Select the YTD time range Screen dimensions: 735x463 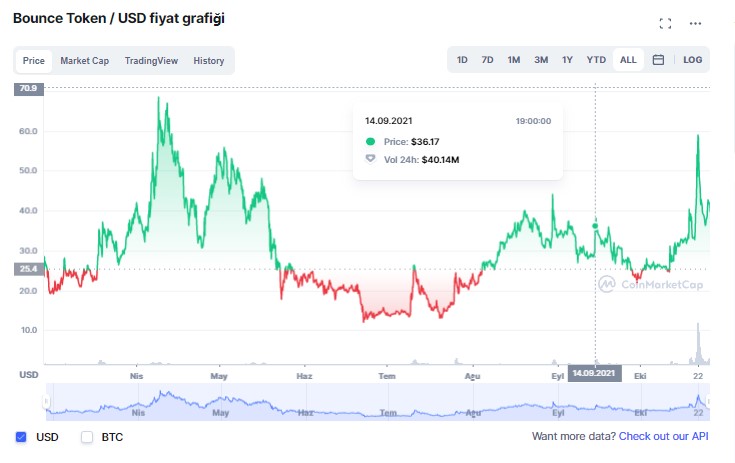pos(596,60)
